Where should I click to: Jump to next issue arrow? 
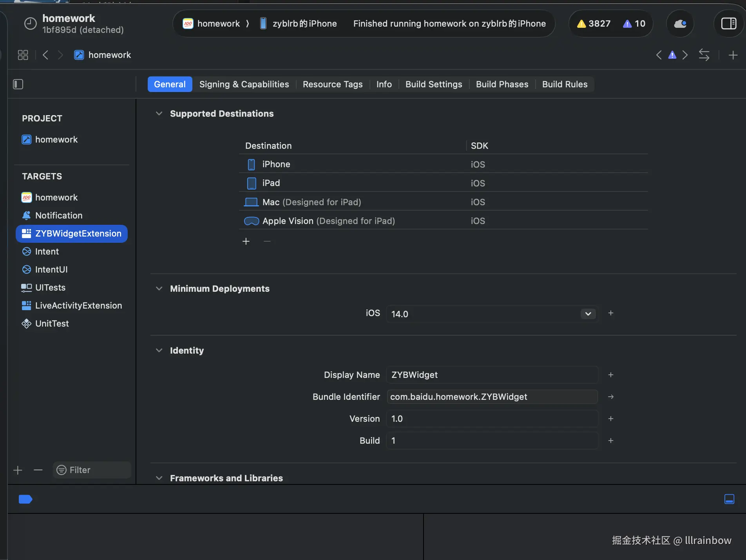(x=685, y=55)
